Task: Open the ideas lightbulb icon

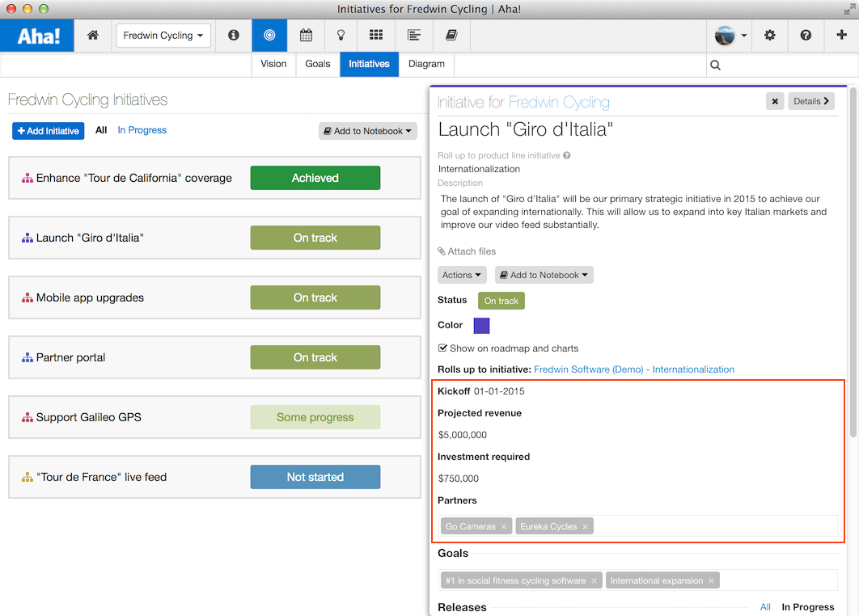Action: 341,35
